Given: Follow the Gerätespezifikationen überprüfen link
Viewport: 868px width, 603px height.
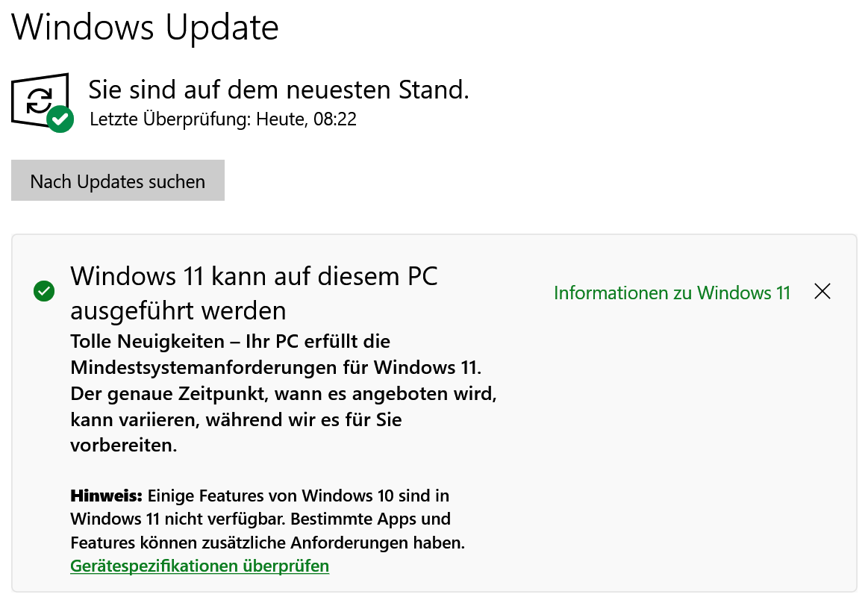Looking at the screenshot, I should [200, 566].
